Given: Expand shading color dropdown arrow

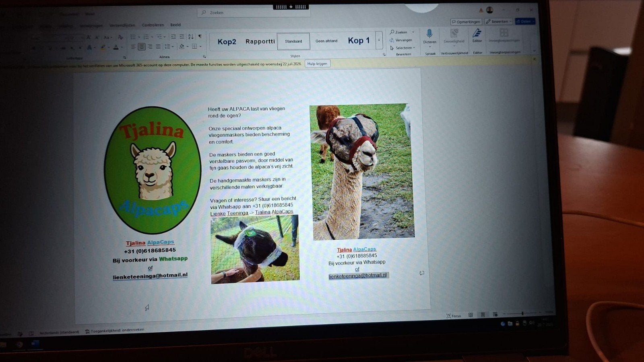Looking at the screenshot, I should pos(187,47).
